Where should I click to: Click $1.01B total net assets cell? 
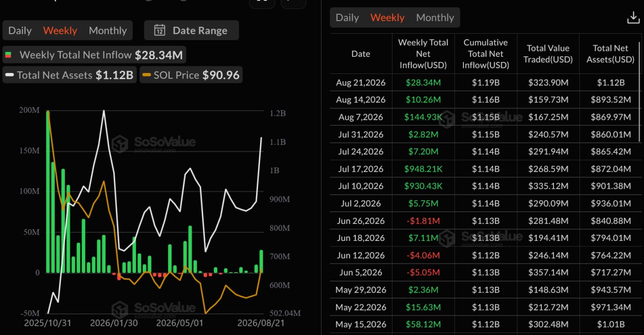[610, 324]
